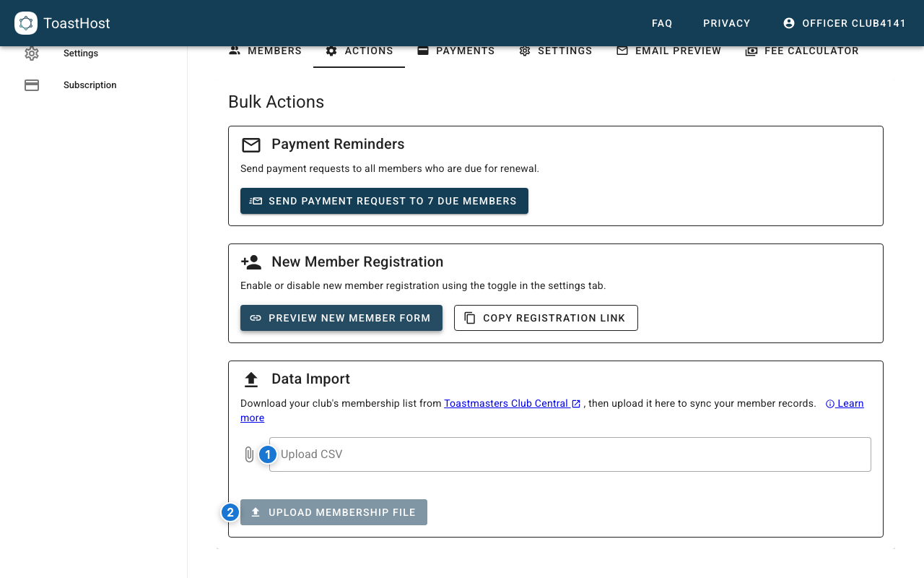924x578 pixels.
Task: Open the Toastmasters Club Central link
Action: coord(507,403)
